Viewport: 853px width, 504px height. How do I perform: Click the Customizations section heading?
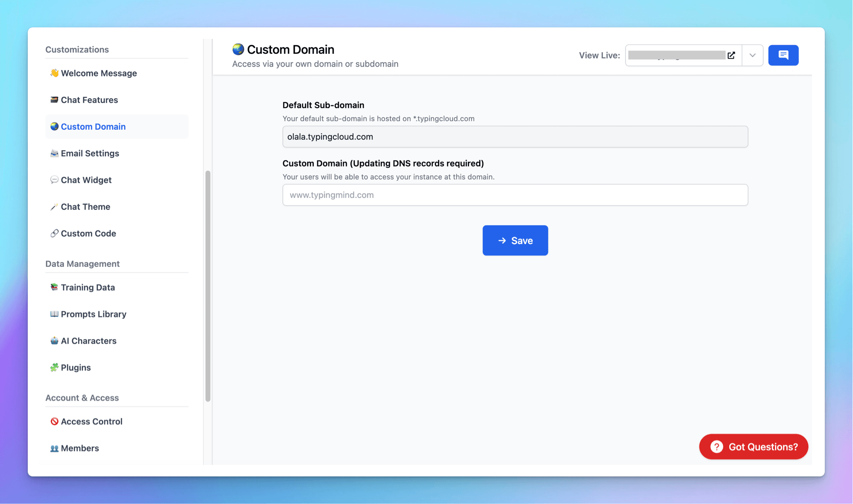click(x=77, y=50)
